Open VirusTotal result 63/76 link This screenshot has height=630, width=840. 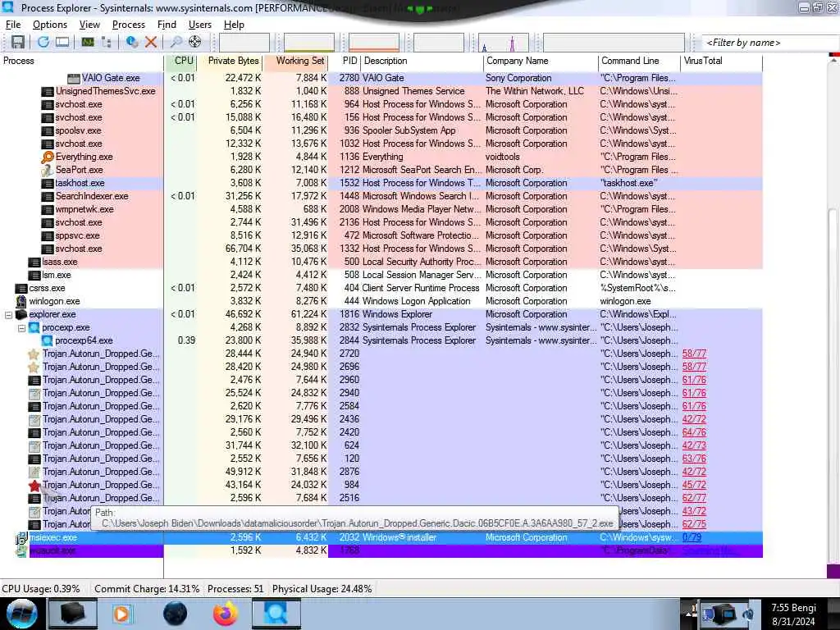tap(694, 459)
